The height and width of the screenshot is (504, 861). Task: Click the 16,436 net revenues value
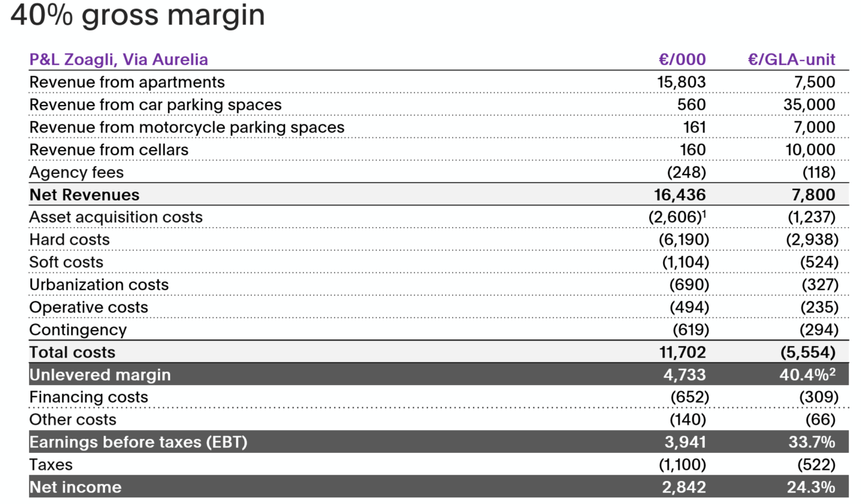click(680, 195)
